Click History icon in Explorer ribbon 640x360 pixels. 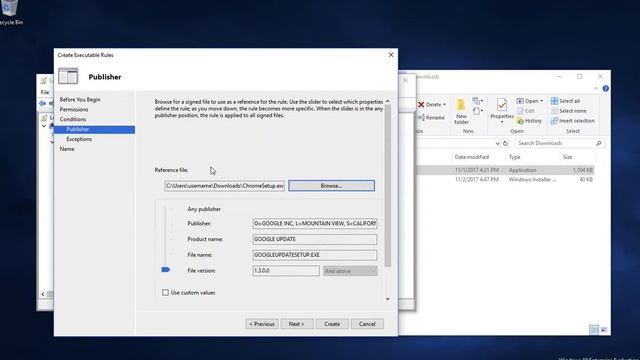click(x=520, y=121)
